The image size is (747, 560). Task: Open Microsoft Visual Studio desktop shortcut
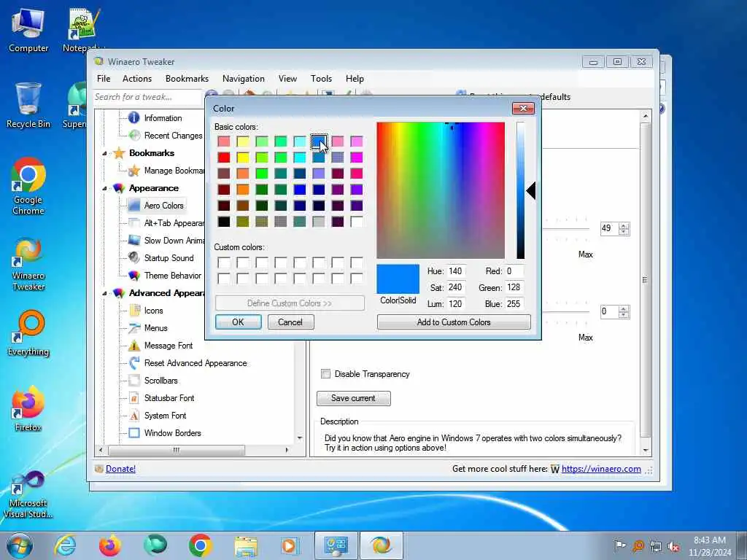click(28, 494)
